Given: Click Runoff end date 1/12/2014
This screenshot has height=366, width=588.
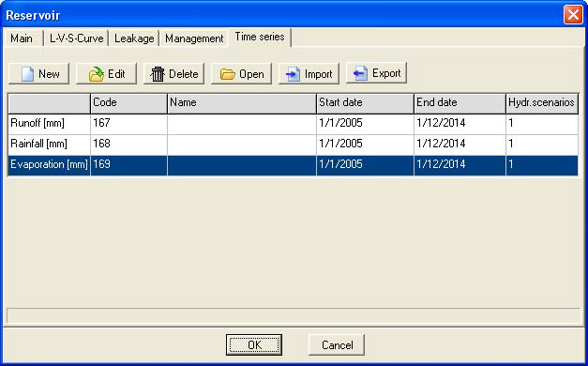Looking at the screenshot, I should coord(460,123).
